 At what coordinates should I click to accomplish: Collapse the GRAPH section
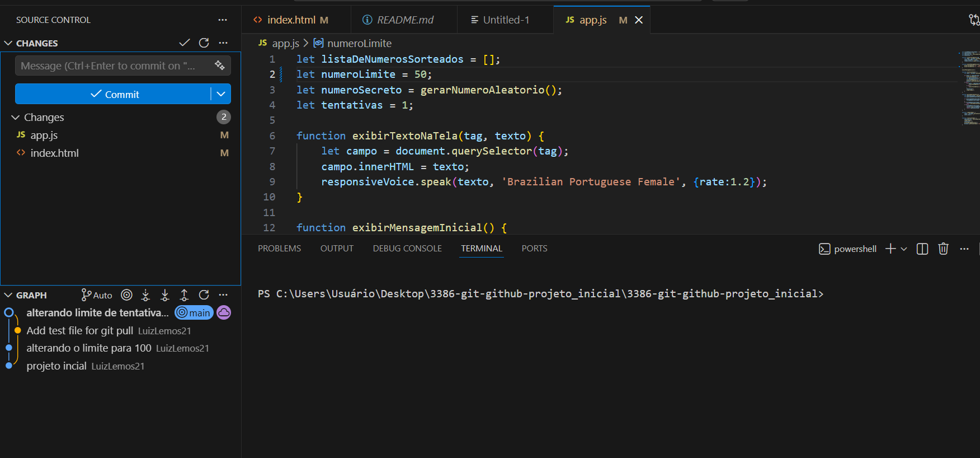pos(8,295)
